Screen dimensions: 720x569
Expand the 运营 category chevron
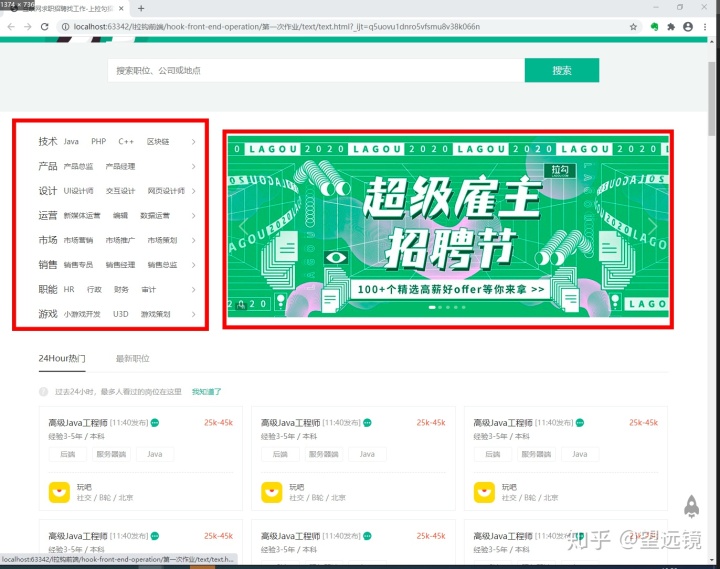click(193, 215)
